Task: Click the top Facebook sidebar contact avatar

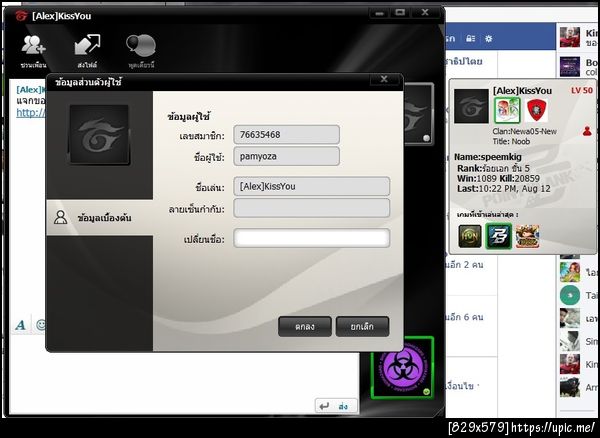Action: click(570, 37)
